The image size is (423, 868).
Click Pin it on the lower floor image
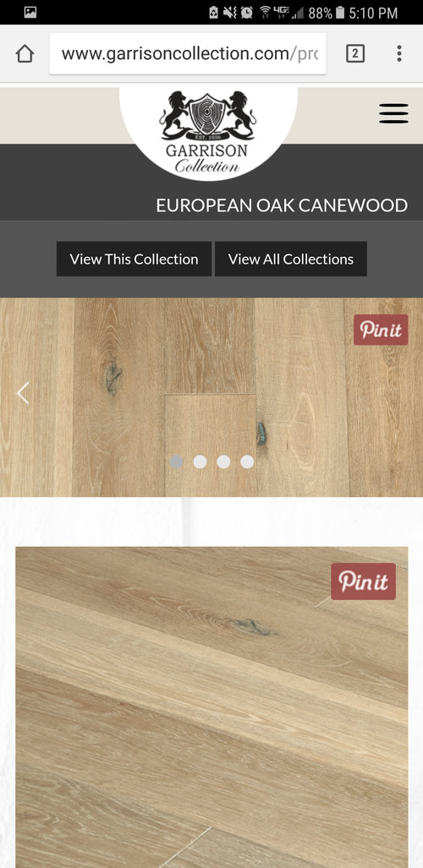coord(364,581)
